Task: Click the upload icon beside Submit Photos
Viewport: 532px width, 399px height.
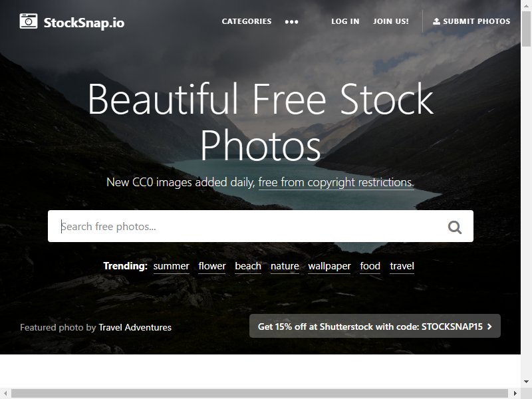Action: click(437, 21)
